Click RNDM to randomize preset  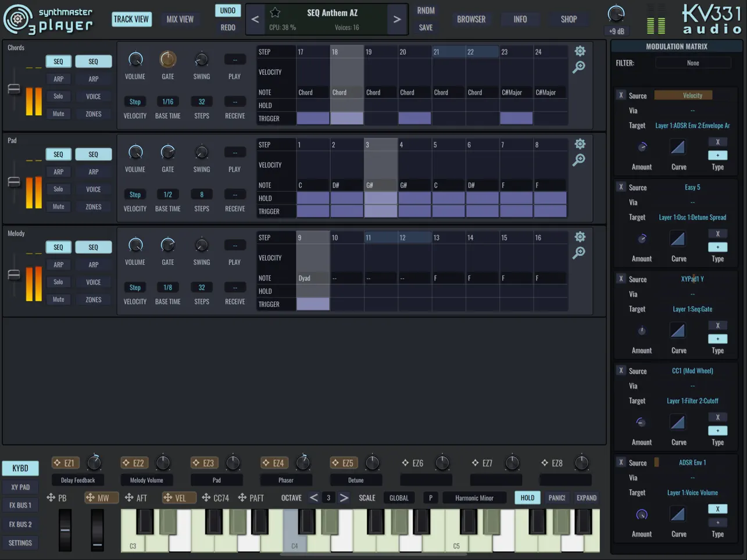[x=426, y=10]
